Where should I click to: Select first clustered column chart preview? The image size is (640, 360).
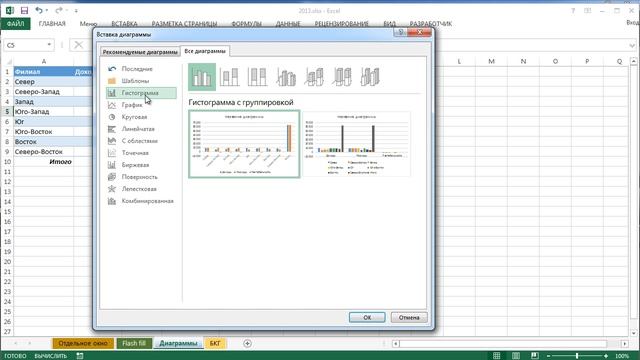[x=244, y=144]
